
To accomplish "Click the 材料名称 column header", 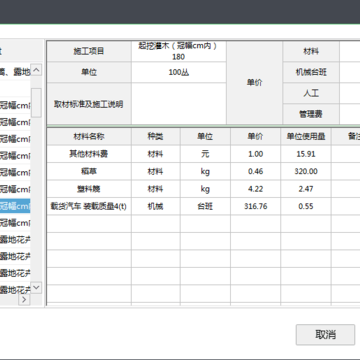I will [89, 137].
